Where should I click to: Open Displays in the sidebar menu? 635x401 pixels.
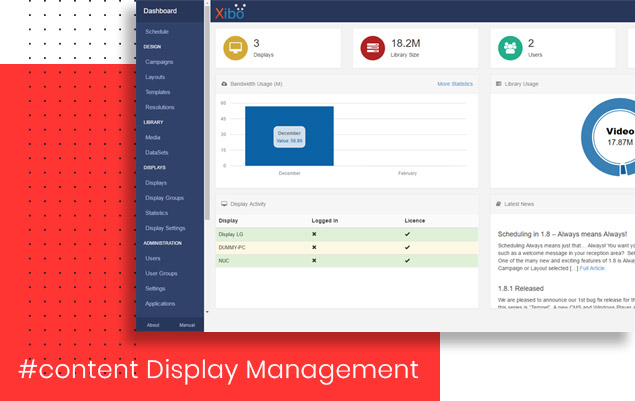point(156,183)
